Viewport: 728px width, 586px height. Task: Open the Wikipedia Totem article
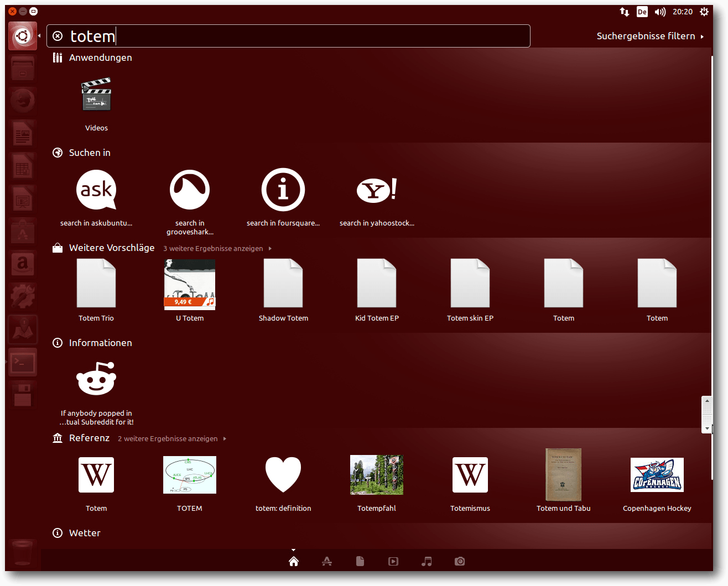click(x=96, y=475)
